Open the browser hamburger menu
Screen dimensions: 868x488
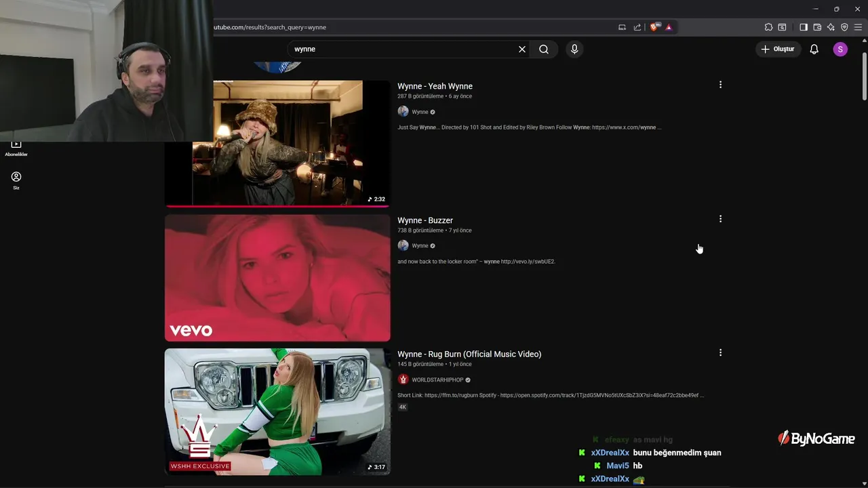pos(858,27)
